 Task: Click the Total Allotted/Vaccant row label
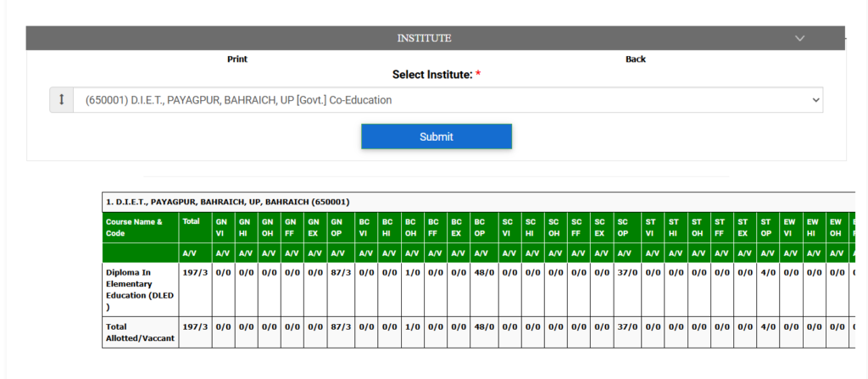coord(140,332)
